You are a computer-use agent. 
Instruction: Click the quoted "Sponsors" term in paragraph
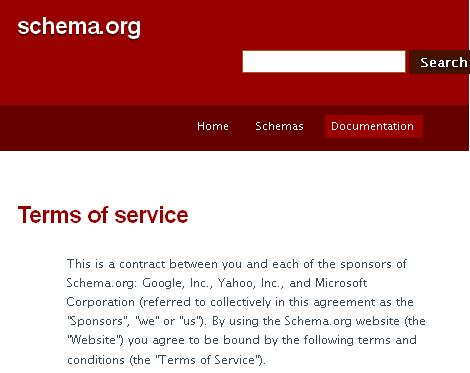click(x=98, y=321)
